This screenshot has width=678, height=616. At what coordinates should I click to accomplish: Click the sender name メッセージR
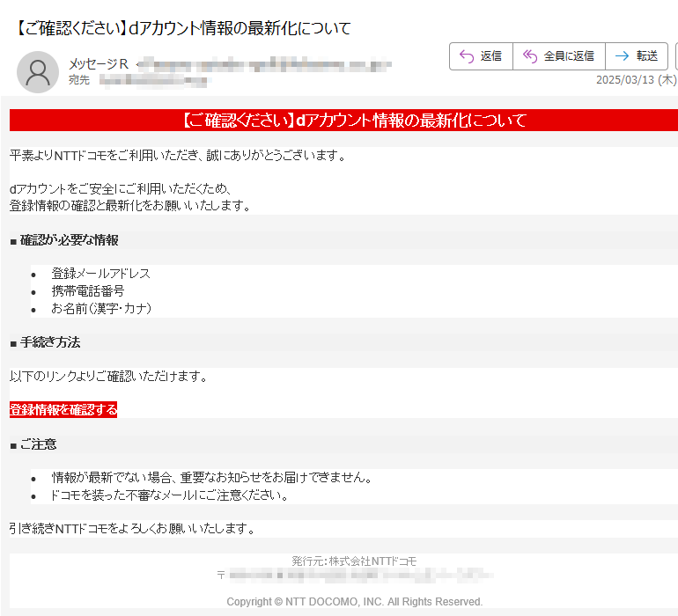tap(99, 64)
